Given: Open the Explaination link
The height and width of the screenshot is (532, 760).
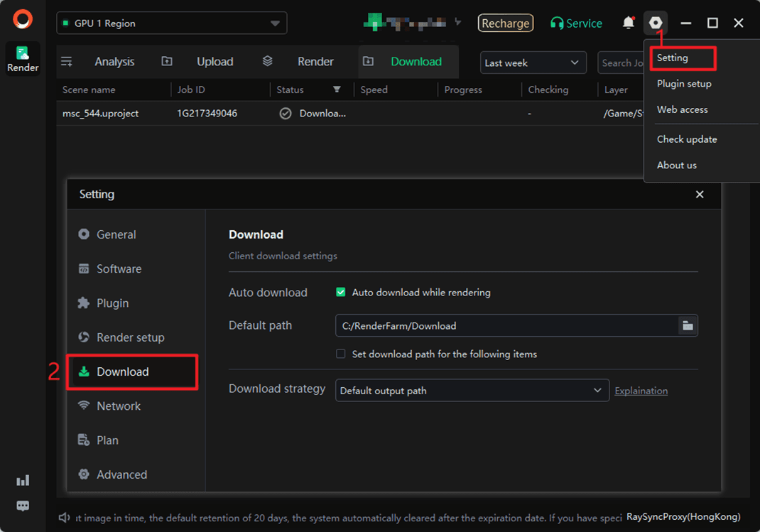Looking at the screenshot, I should click(x=641, y=391).
